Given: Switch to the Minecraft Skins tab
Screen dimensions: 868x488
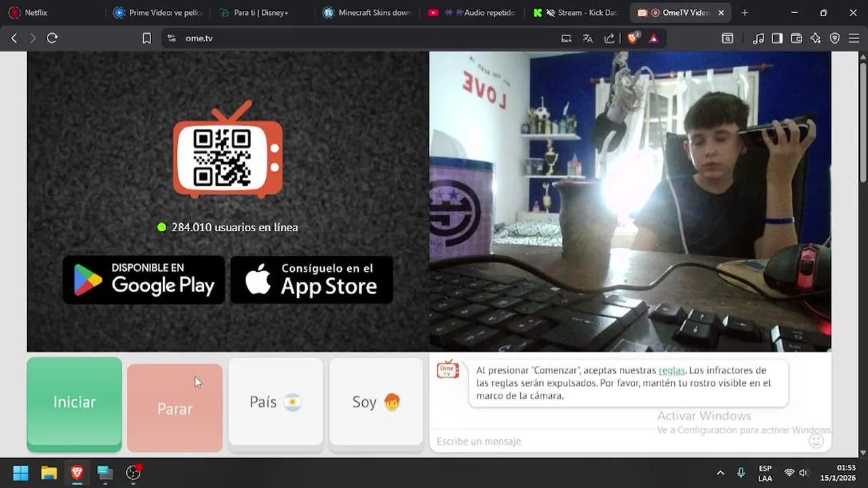Looking at the screenshot, I should point(367,12).
